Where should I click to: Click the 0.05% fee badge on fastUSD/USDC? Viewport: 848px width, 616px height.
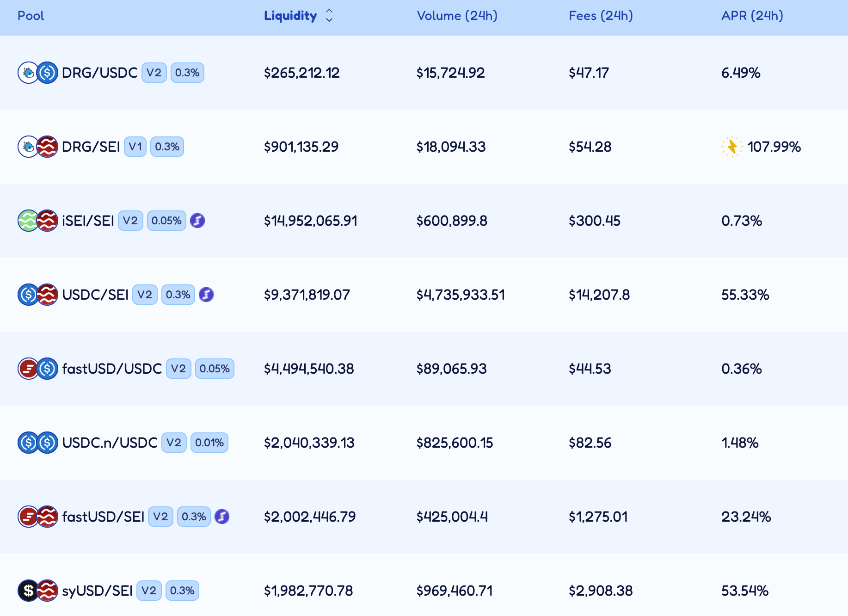(x=215, y=369)
